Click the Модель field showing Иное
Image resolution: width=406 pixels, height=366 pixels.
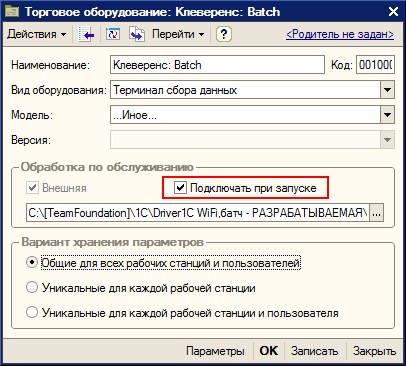(x=245, y=115)
